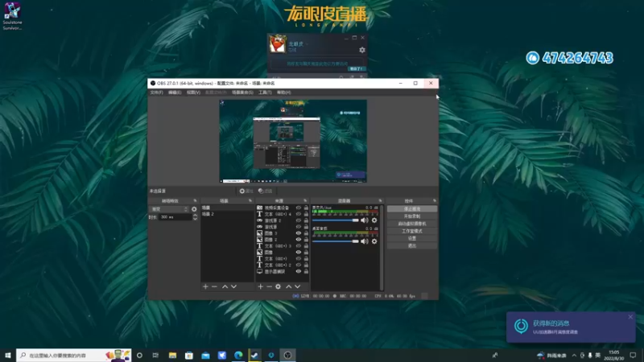Hide the 显示器捕获 source eye icon
Viewport: 644px width, 362px height.
point(299,271)
